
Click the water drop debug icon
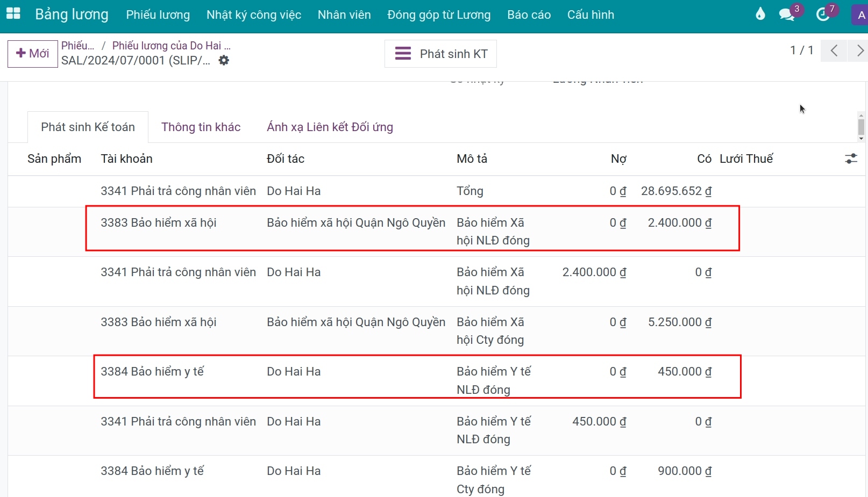tap(760, 14)
